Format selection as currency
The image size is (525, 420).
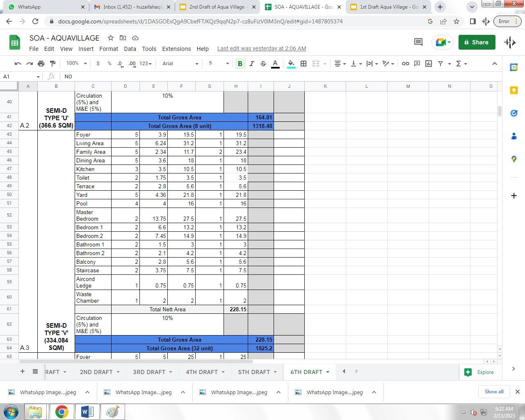(98, 64)
